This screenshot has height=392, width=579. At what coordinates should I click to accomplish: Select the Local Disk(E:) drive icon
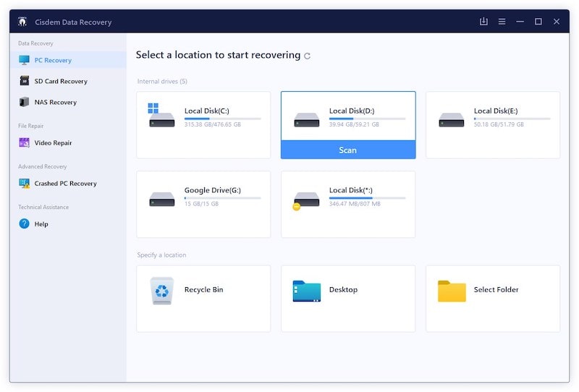[x=451, y=119]
